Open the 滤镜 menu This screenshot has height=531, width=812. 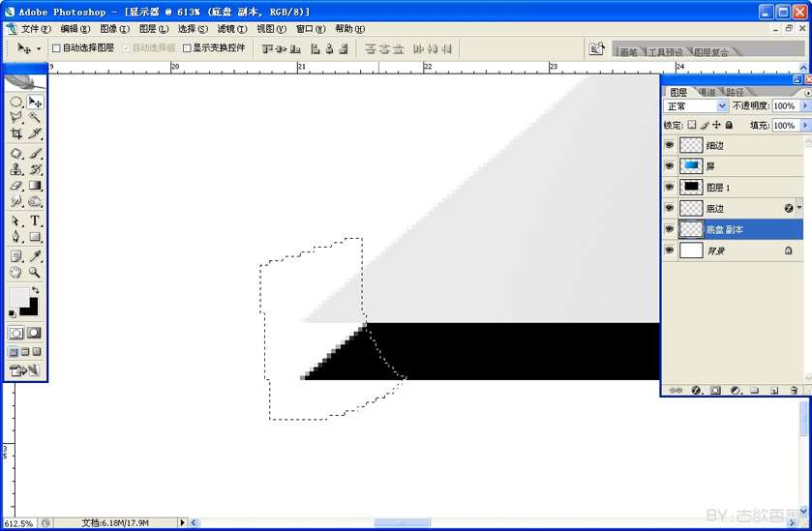[x=230, y=29]
